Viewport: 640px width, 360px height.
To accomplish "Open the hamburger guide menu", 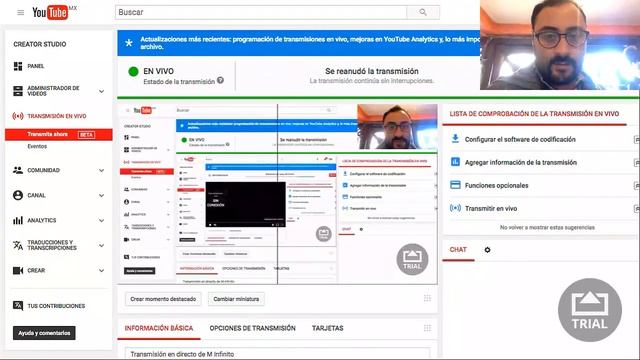I will point(20,13).
